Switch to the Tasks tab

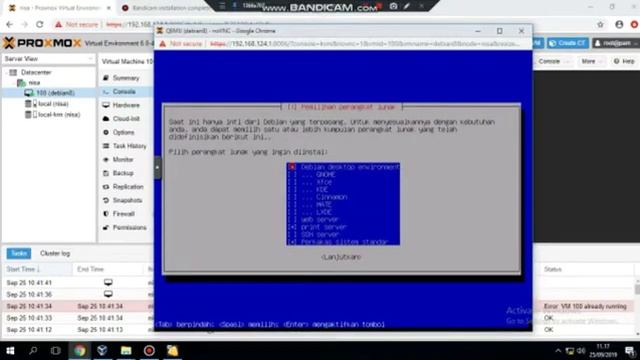point(19,253)
